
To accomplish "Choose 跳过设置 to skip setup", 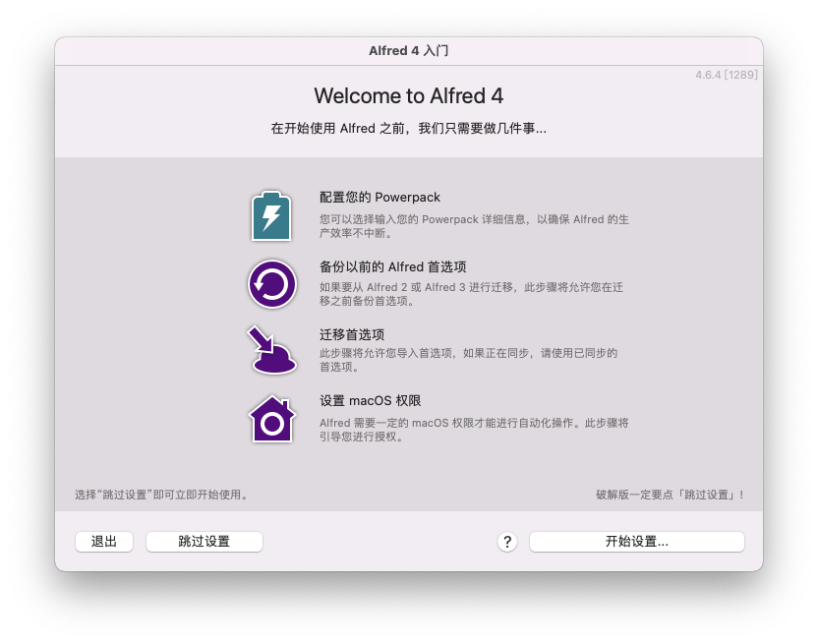I will point(204,542).
